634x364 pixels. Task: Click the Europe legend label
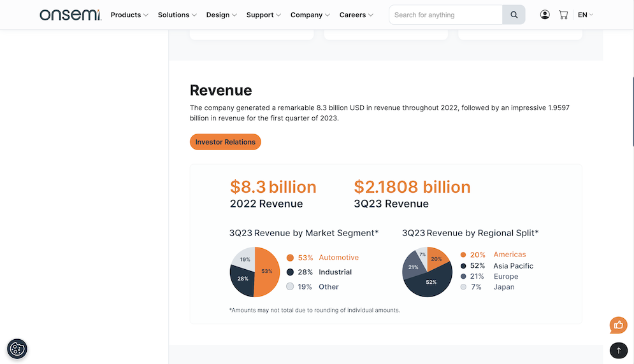coord(506,276)
